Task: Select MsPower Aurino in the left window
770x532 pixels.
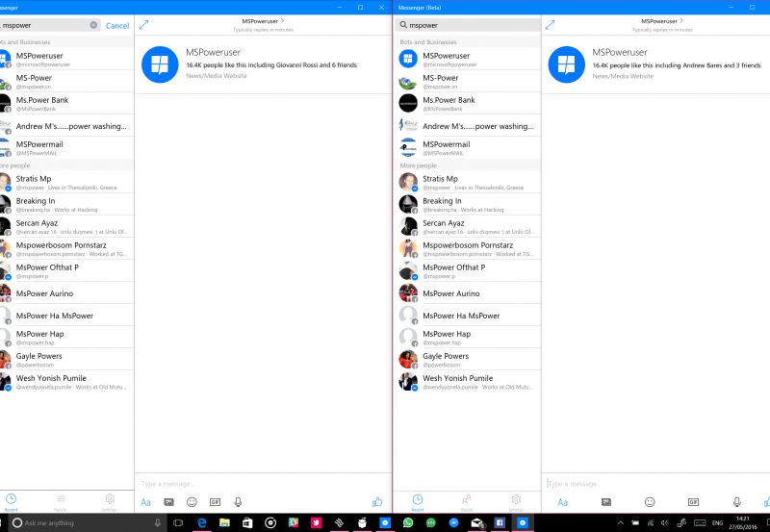Action: click(x=66, y=293)
